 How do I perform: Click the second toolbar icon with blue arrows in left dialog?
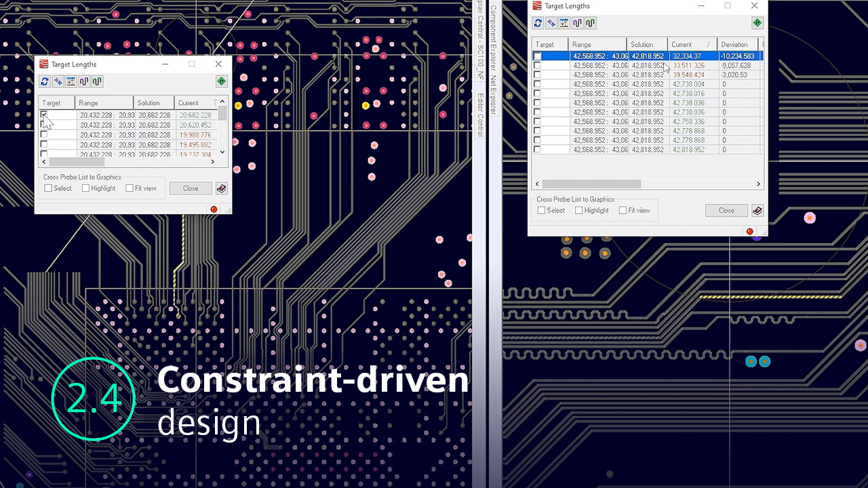[58, 81]
